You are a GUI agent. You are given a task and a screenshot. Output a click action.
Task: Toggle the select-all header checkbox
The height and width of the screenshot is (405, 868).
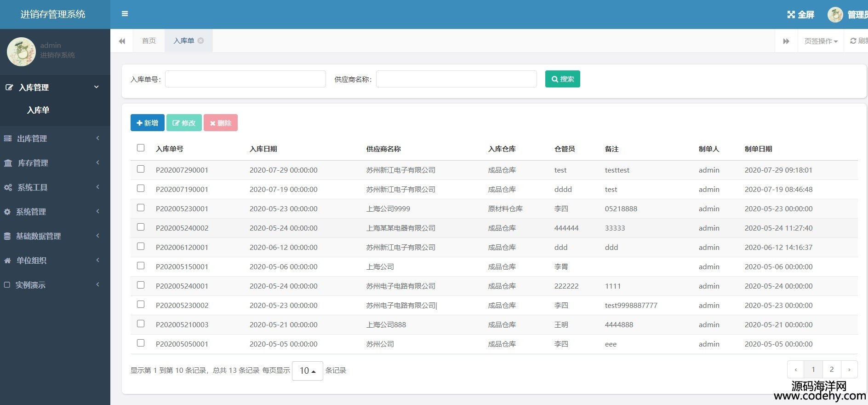coord(141,148)
